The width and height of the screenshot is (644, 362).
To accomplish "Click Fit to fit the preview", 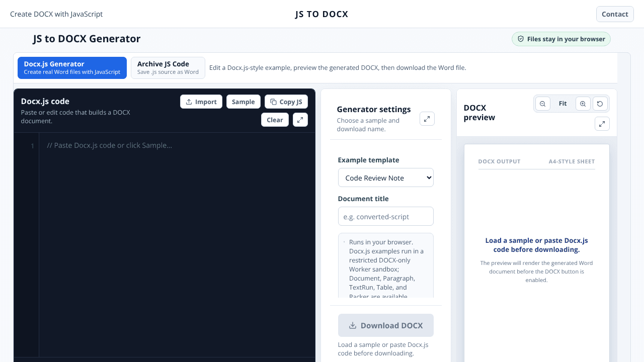I will click(563, 104).
